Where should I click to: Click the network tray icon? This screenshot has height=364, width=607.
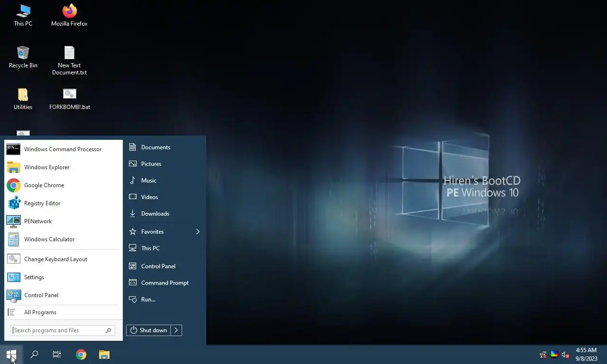[543, 355]
